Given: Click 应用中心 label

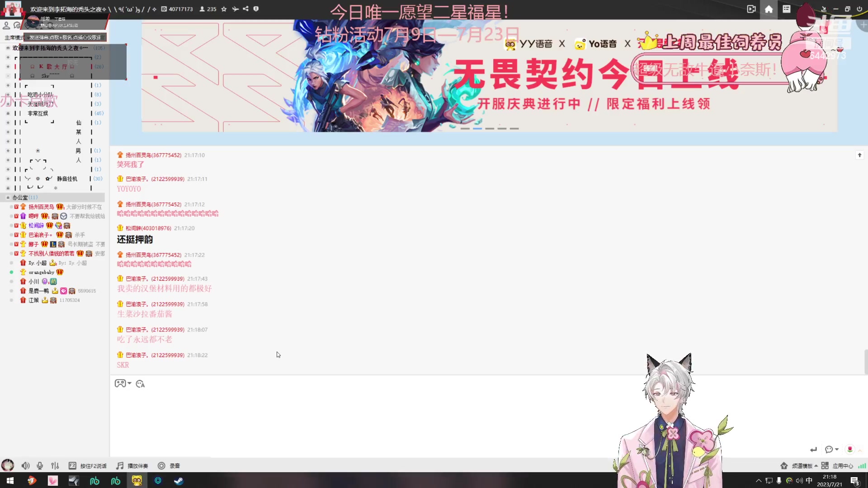Looking at the screenshot, I should [843, 466].
